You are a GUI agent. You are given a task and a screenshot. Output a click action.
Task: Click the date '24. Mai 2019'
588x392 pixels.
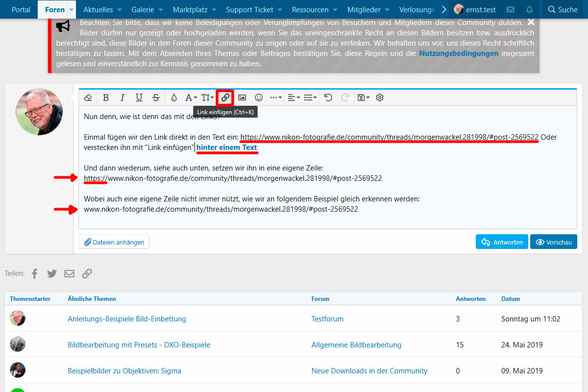pos(522,344)
